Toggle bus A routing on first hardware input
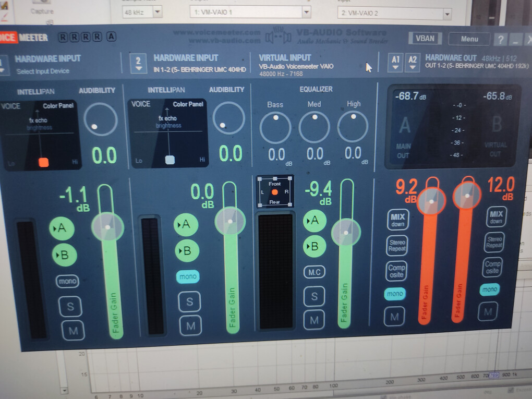Screen dimensions: 532x399 pos(62,227)
